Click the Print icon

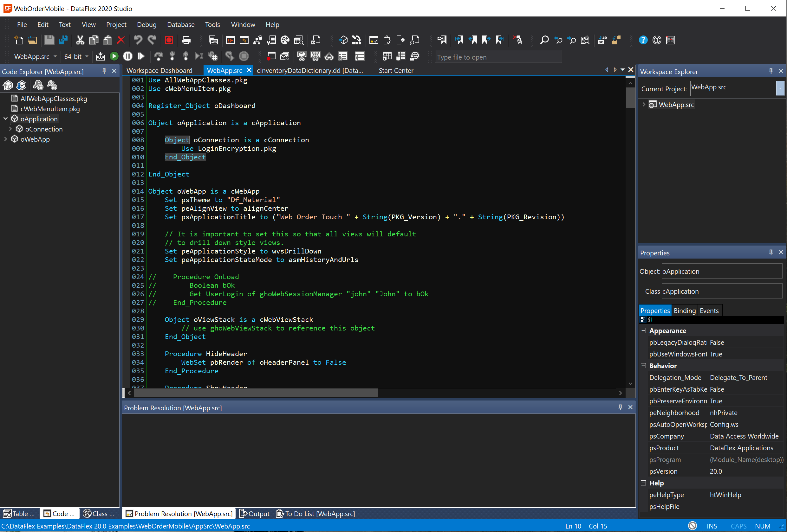click(x=186, y=40)
